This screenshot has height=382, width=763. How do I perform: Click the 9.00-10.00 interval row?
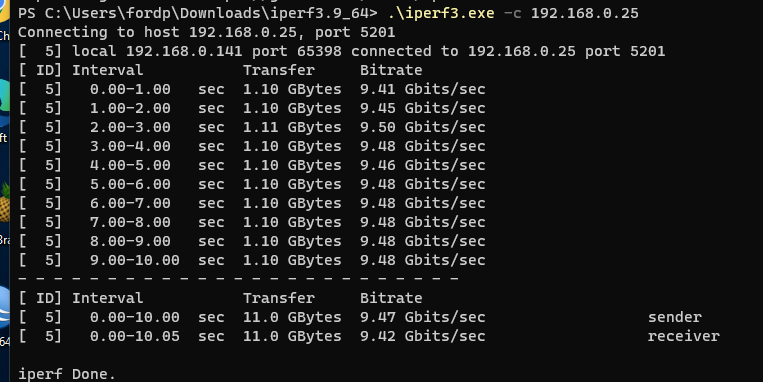click(x=252, y=260)
